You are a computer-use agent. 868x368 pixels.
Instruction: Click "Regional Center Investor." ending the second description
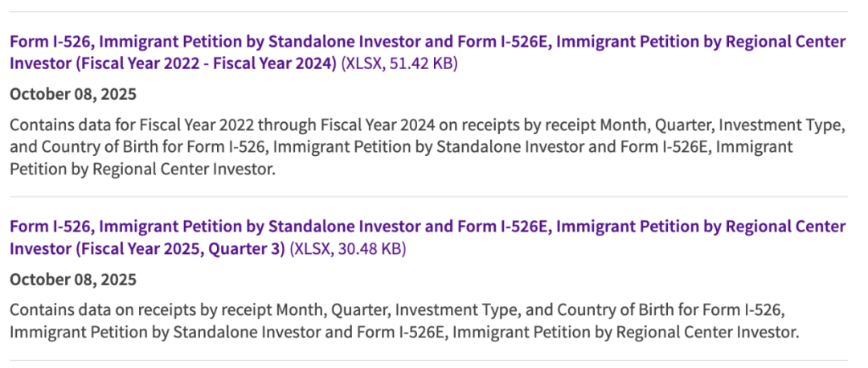pos(719,331)
